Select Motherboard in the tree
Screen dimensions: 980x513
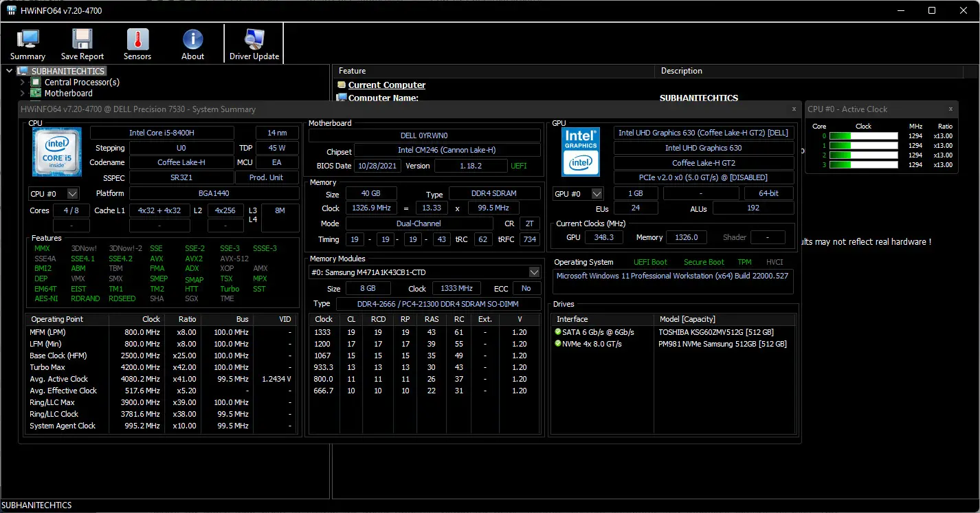69,93
